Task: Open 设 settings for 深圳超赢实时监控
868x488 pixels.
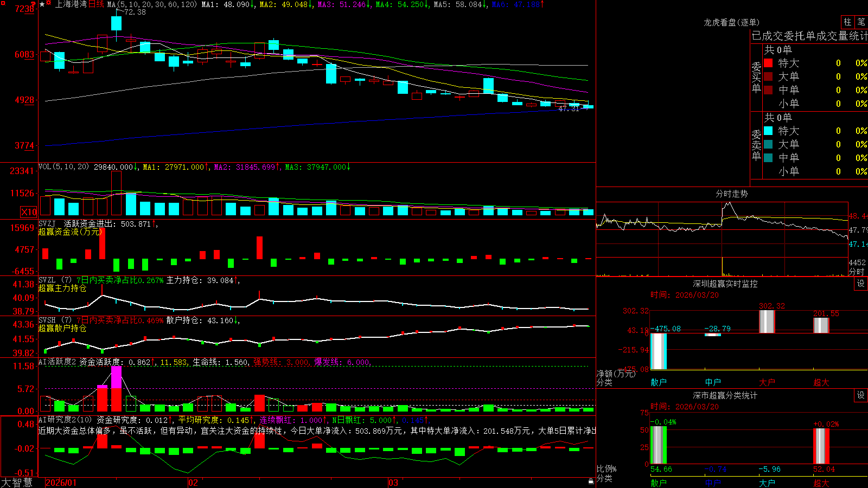Action: 861,284
